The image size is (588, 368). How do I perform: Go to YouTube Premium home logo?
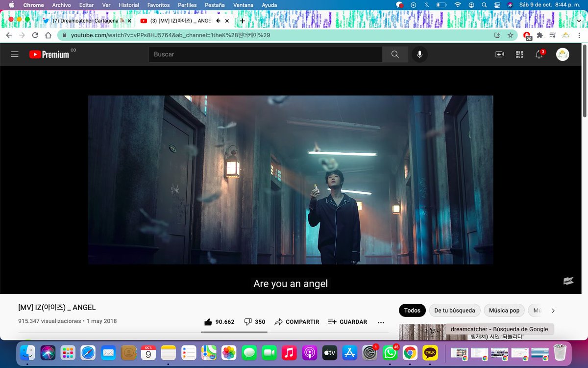(49, 54)
